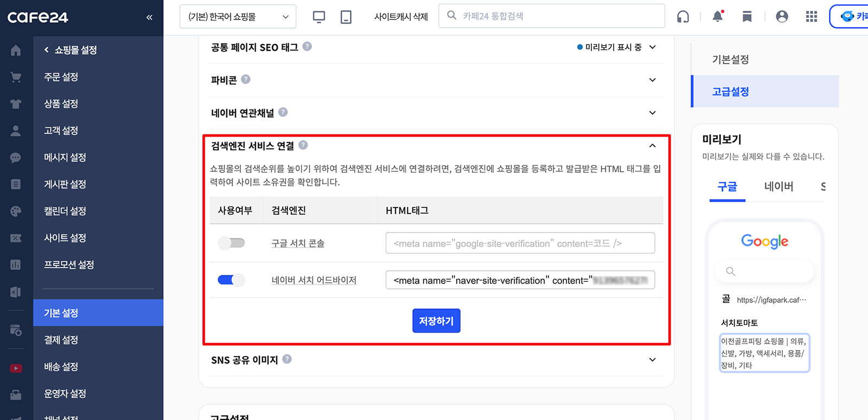Screen dimensions: 868x420
Task: Expand the 네이버 연관채널 section chevron
Action: 653,113
